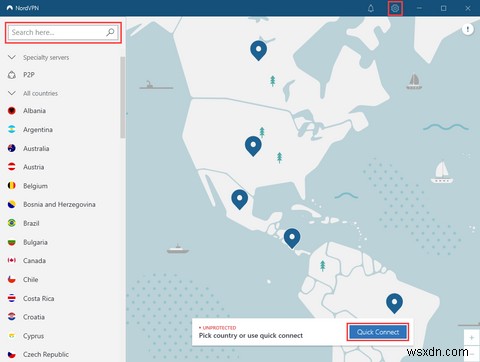Image resolution: width=480 pixels, height=362 pixels.
Task: Select Australia in the country list
Action: tap(36, 148)
